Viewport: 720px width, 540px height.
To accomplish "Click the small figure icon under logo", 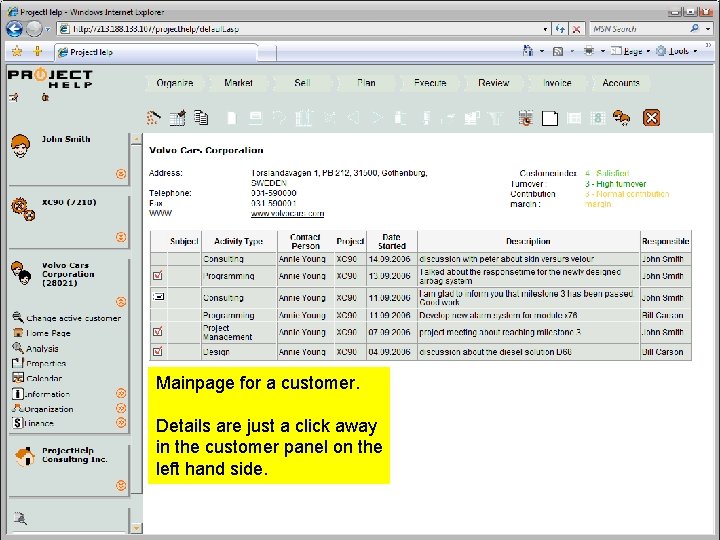I will (x=45, y=97).
